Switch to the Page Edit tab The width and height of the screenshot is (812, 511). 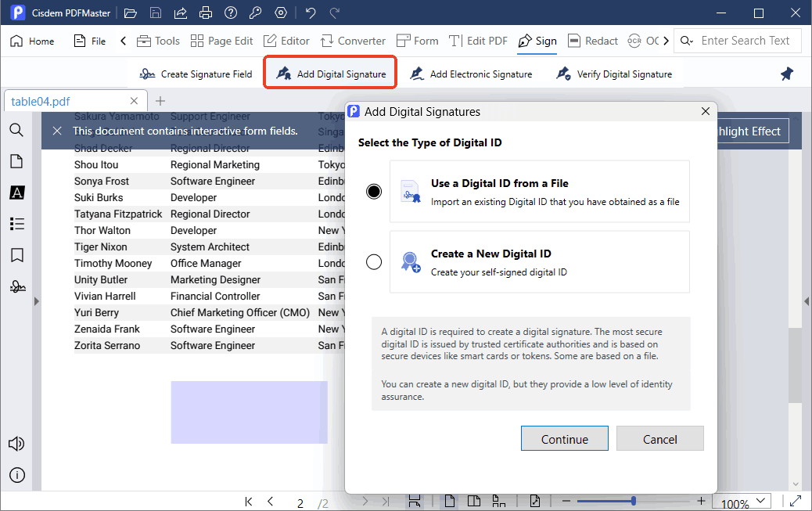221,41
